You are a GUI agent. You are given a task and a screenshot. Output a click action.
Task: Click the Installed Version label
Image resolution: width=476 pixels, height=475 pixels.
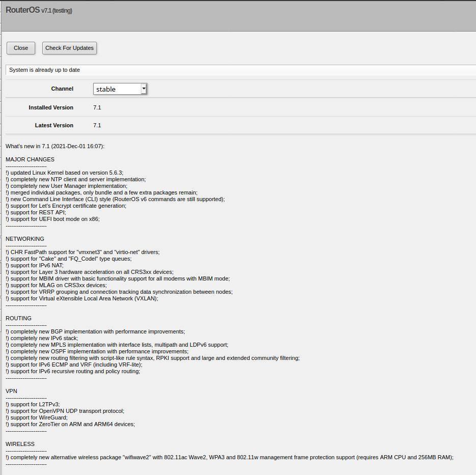point(51,107)
